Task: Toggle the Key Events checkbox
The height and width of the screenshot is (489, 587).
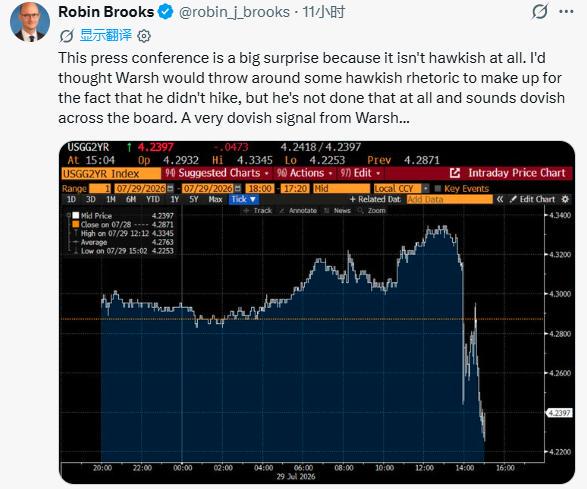Action: click(x=437, y=188)
